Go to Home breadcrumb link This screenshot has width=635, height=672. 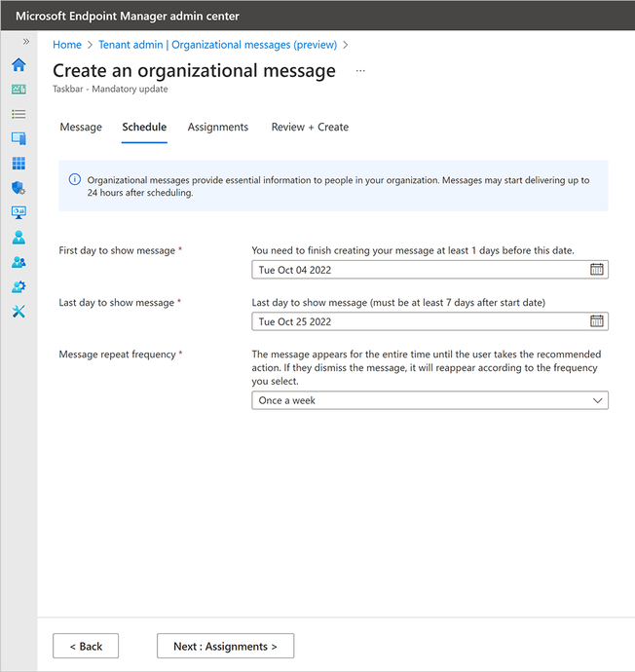click(x=67, y=45)
